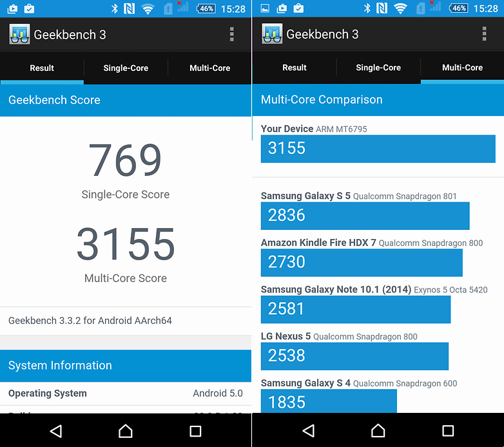
Task: Tap Wi-Fi status icon on right screen
Action: coord(400,8)
